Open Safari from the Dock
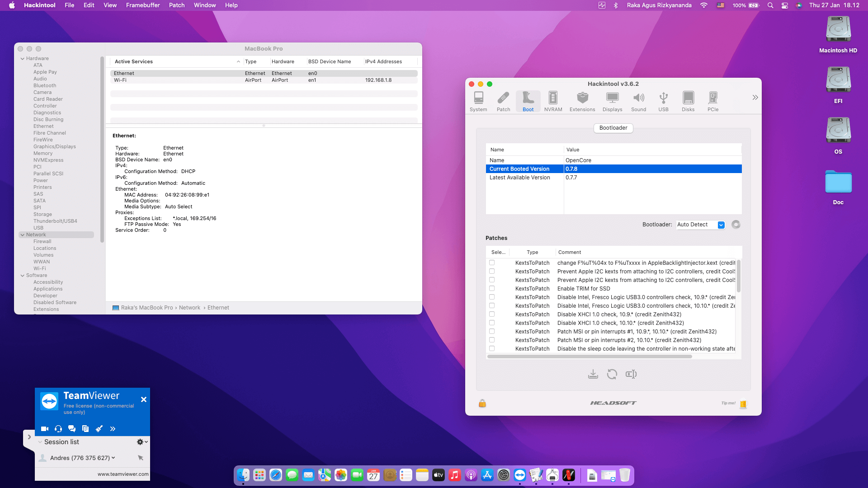The width and height of the screenshot is (868, 488). (x=276, y=475)
